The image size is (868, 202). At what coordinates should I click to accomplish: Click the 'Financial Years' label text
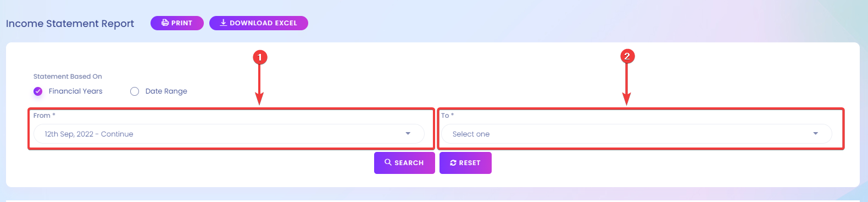(x=75, y=91)
